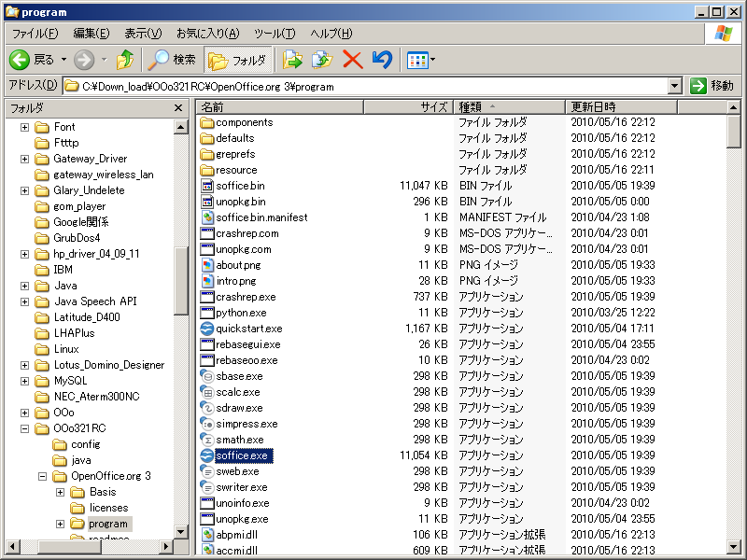Screen dimensions: 747x560
Task: Expand the Lotus_Domino_Designer tree node
Action: point(25,365)
